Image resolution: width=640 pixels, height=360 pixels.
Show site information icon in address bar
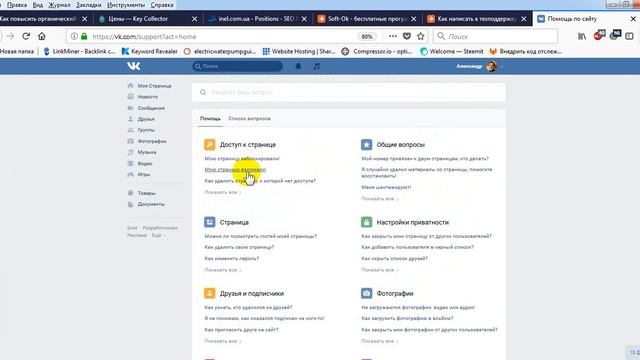coord(74,36)
